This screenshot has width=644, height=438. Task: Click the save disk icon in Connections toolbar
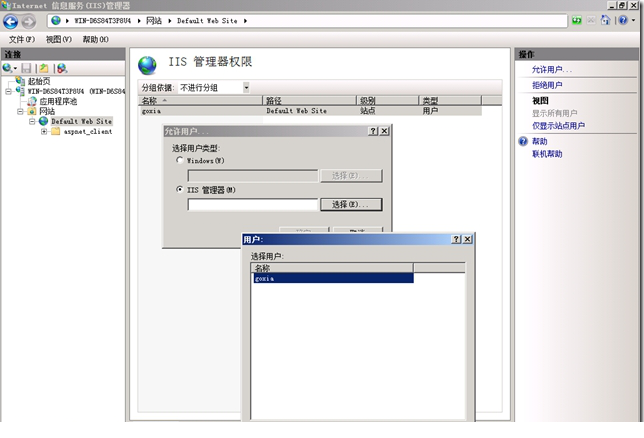coord(26,68)
